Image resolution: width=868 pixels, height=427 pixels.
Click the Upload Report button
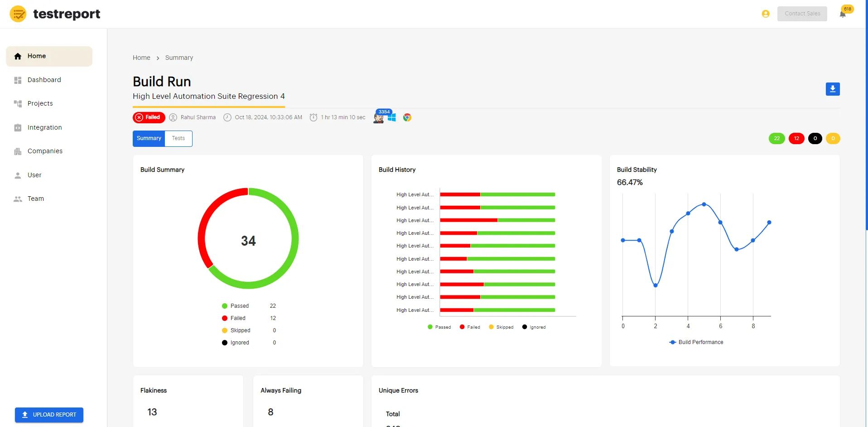pyautogui.click(x=49, y=415)
